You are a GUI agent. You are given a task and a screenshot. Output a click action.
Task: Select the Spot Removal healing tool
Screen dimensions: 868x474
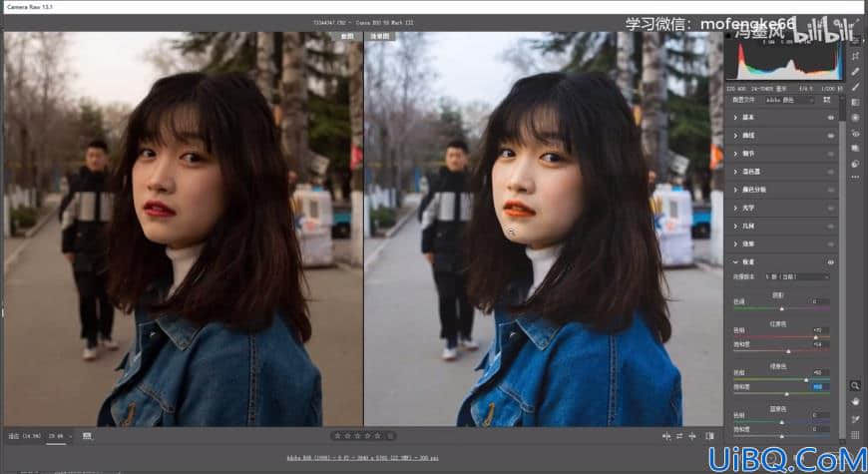coord(856,72)
